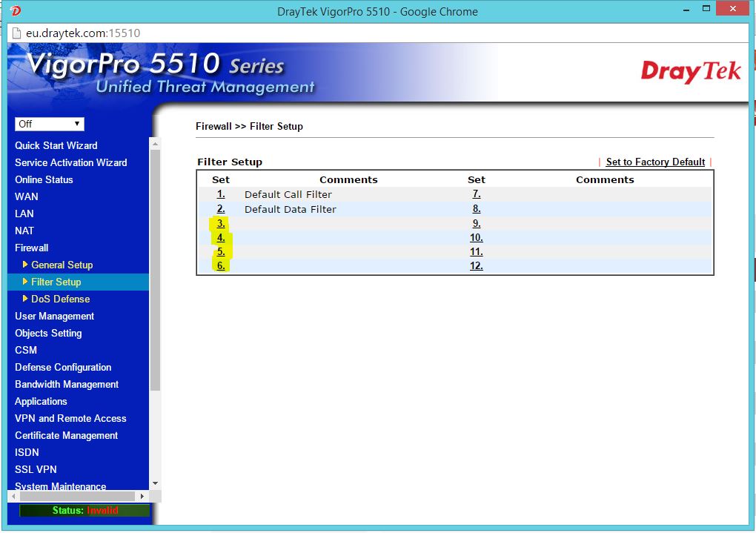
Task: Open highlighted filter set 3
Action: pyautogui.click(x=221, y=223)
